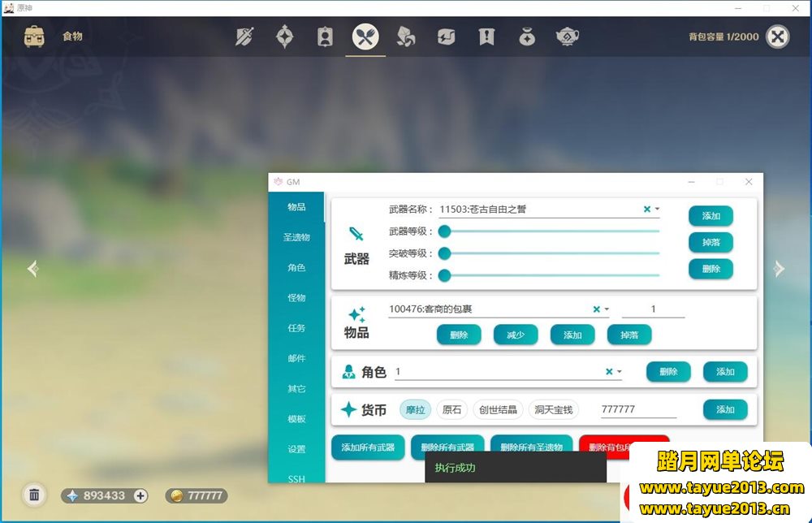The width and height of the screenshot is (812, 523).
Task: Switch to the 设置 sidebar tab
Action: (x=296, y=449)
